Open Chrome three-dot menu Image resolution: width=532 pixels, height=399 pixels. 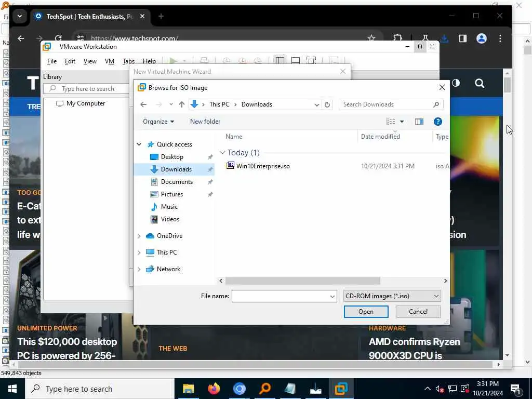tap(500, 38)
